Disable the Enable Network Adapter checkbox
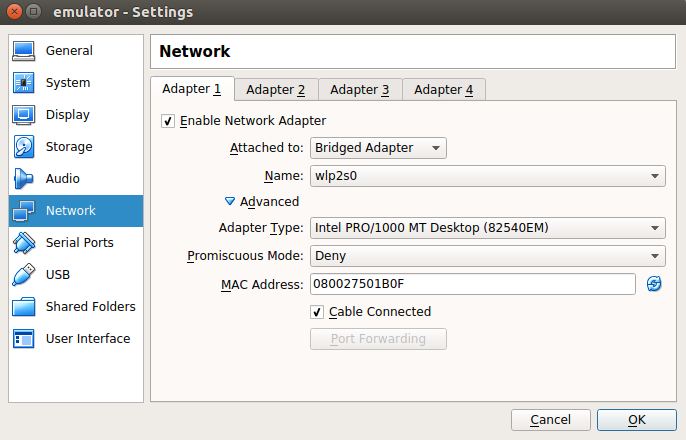The height and width of the screenshot is (440, 686). click(168, 121)
